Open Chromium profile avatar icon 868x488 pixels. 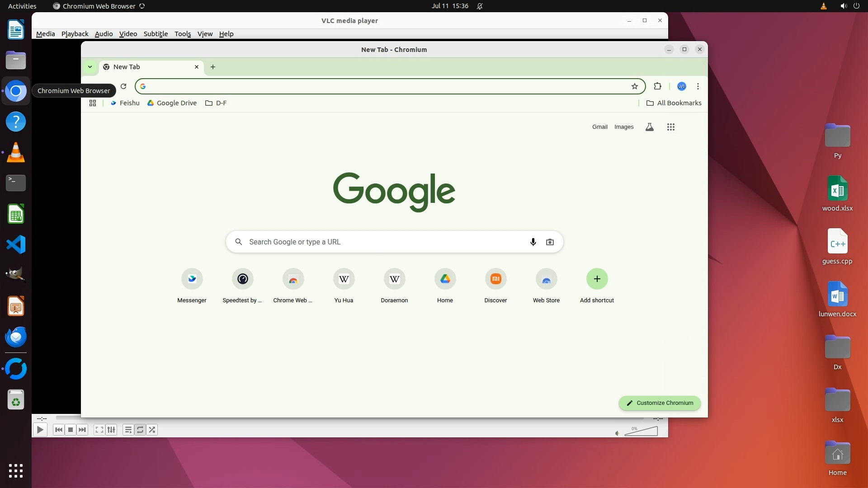coord(682,86)
